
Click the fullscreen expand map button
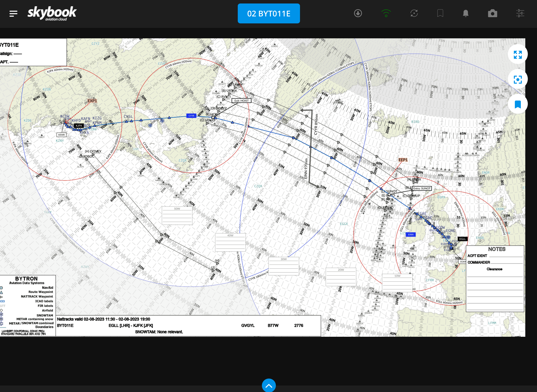point(518,55)
